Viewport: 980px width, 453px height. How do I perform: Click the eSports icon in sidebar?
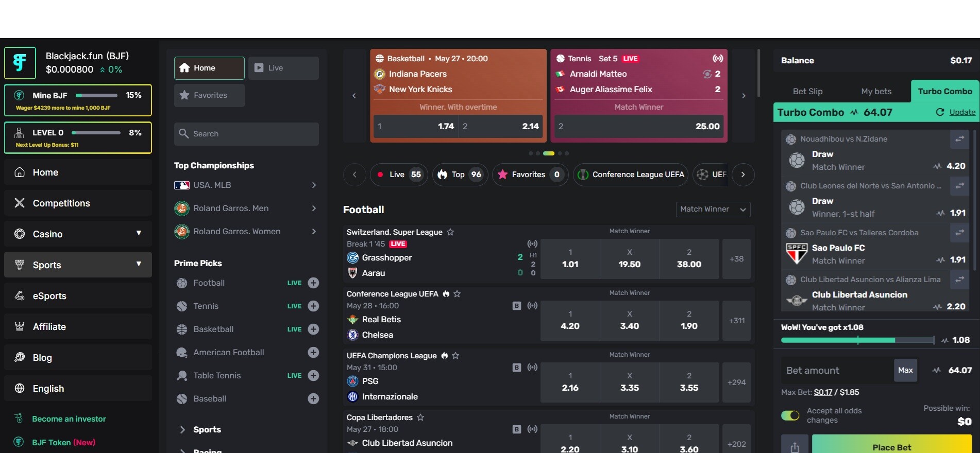pos(20,295)
